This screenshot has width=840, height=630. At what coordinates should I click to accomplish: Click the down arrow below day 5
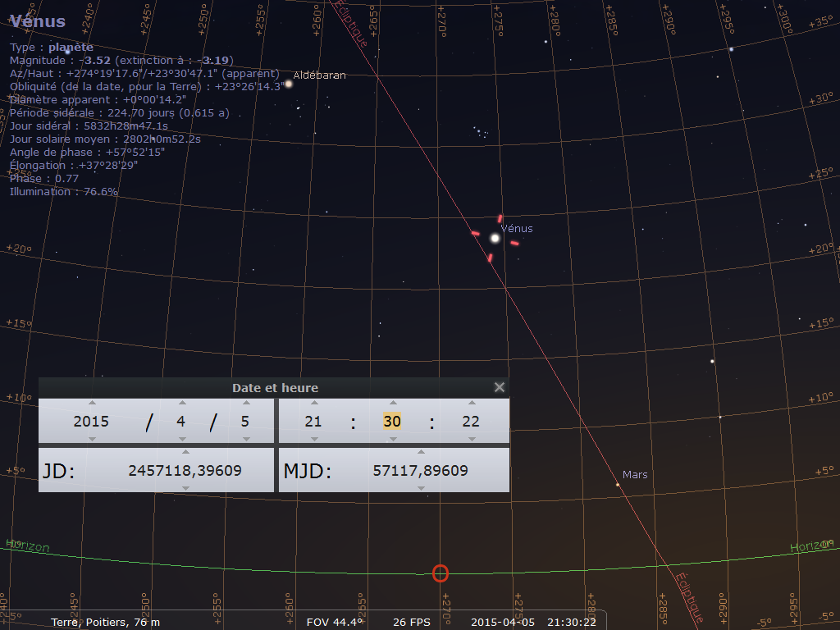(x=244, y=439)
